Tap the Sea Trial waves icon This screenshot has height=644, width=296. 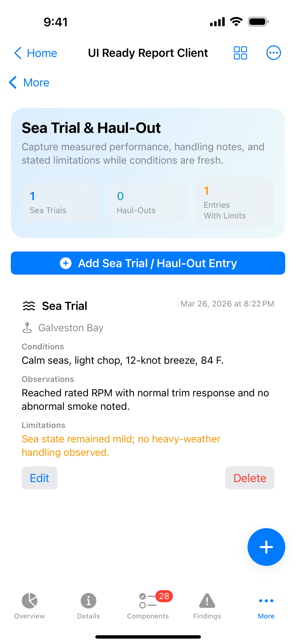[x=29, y=306]
